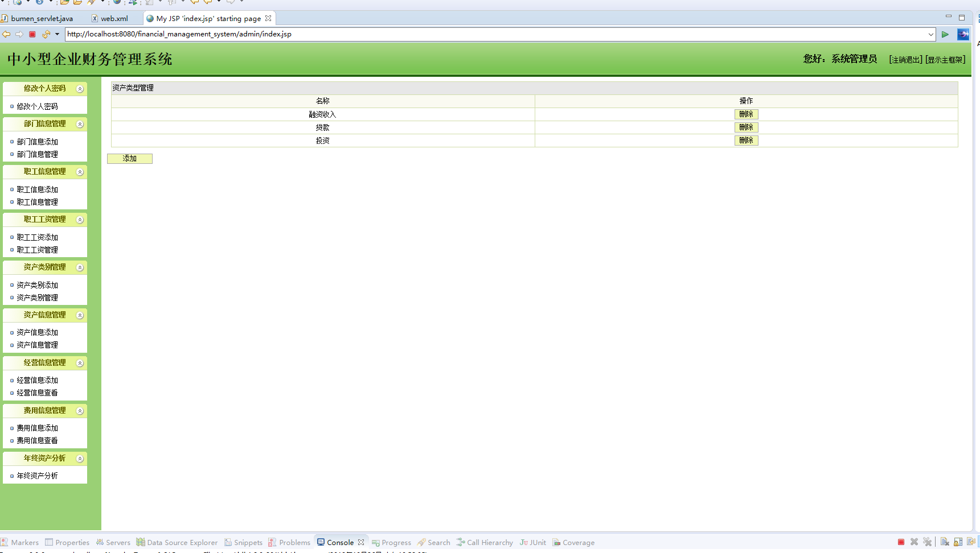Collapse the 资产类别管理 menu section
The image size is (980, 553).
click(x=80, y=267)
